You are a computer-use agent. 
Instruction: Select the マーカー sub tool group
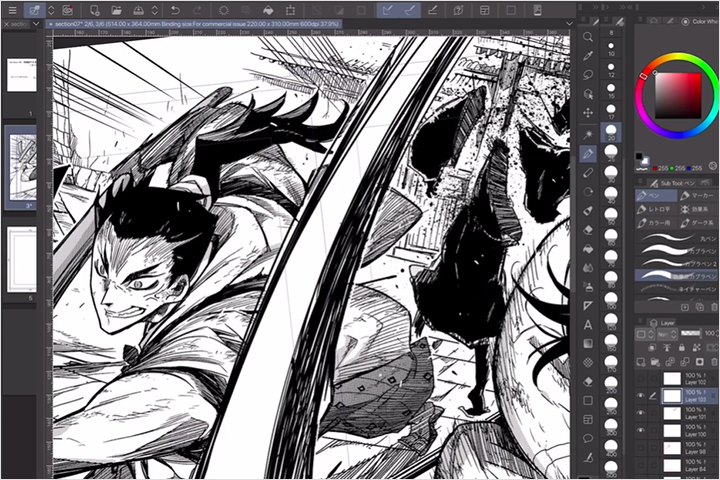pyautogui.click(x=698, y=196)
